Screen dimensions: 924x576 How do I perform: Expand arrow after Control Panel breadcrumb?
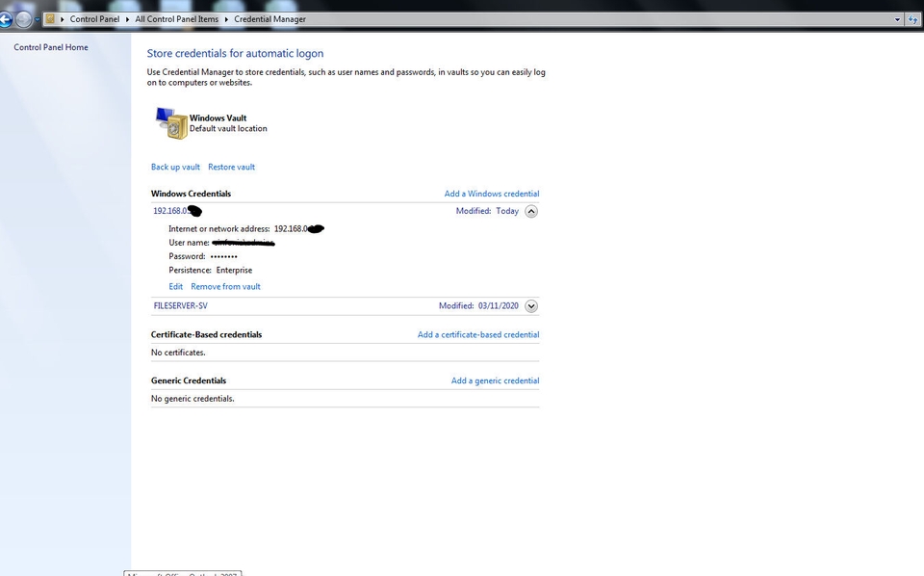point(127,19)
